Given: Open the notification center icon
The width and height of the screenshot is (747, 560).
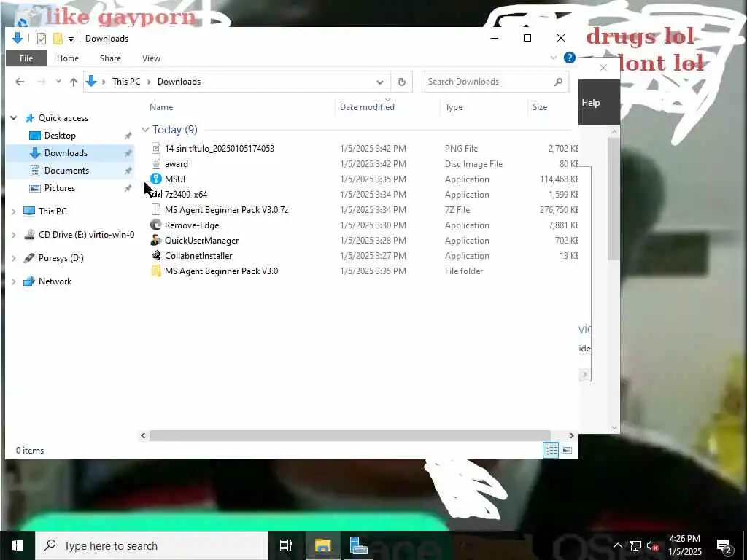Looking at the screenshot, I should coord(724,545).
